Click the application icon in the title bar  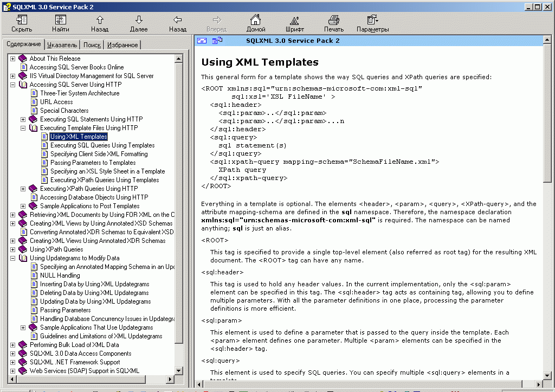pos(7,7)
